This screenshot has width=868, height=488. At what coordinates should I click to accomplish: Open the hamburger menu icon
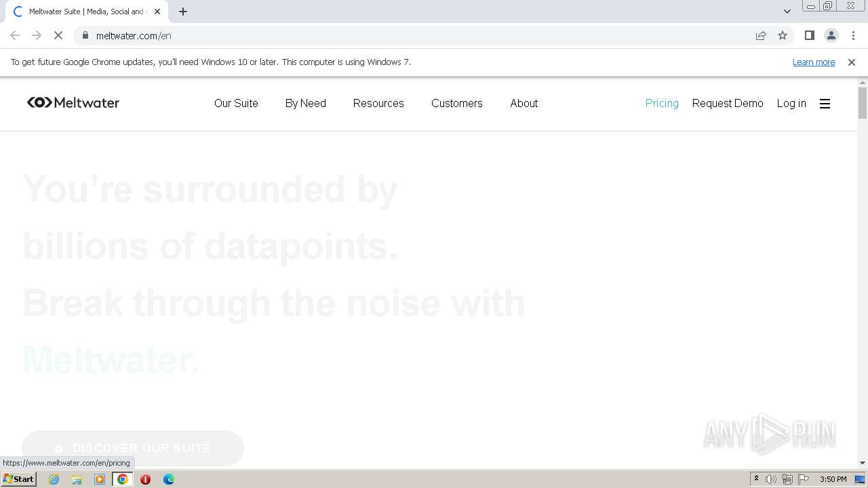click(x=825, y=104)
